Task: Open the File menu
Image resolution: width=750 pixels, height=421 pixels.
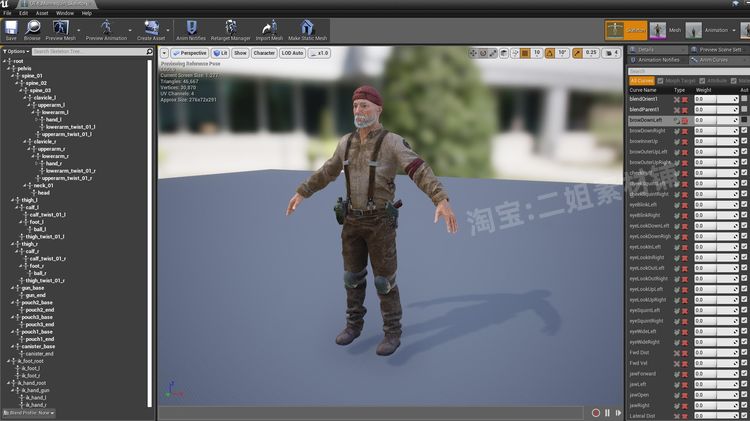Action: click(7, 13)
